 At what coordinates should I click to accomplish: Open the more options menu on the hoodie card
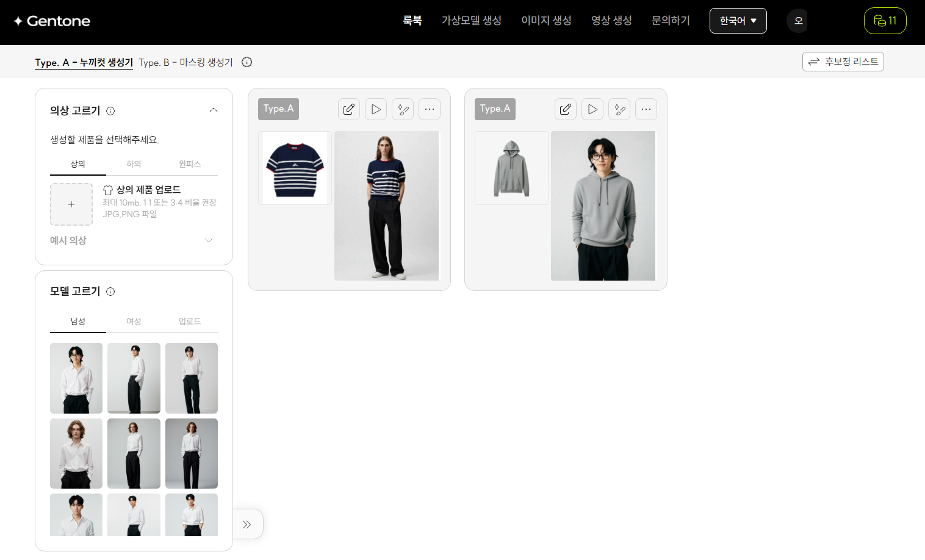(x=646, y=109)
